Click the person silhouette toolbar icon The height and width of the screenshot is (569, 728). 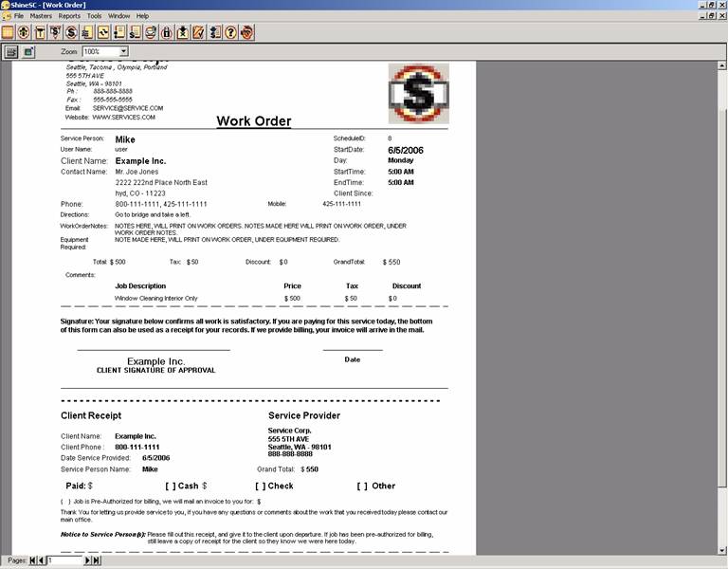(x=24, y=32)
